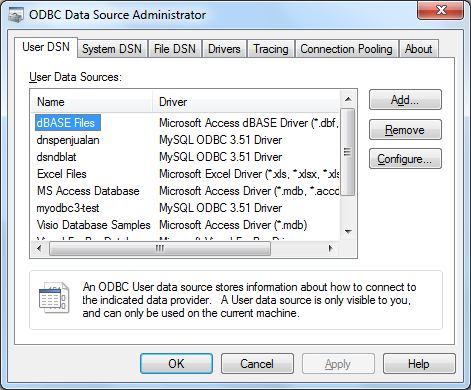Viewport: 471px width, 390px height.
Task: Click the Add... button
Action: (405, 100)
